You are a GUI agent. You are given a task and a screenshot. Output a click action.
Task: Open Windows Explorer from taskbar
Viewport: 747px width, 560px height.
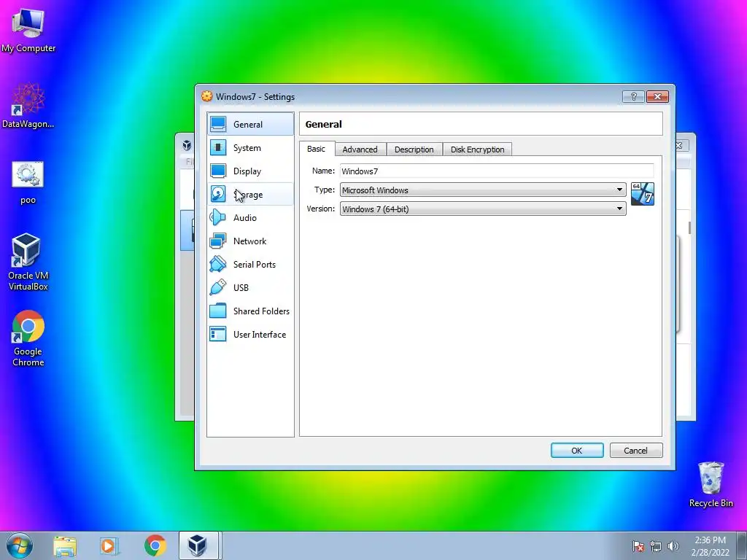click(65, 545)
